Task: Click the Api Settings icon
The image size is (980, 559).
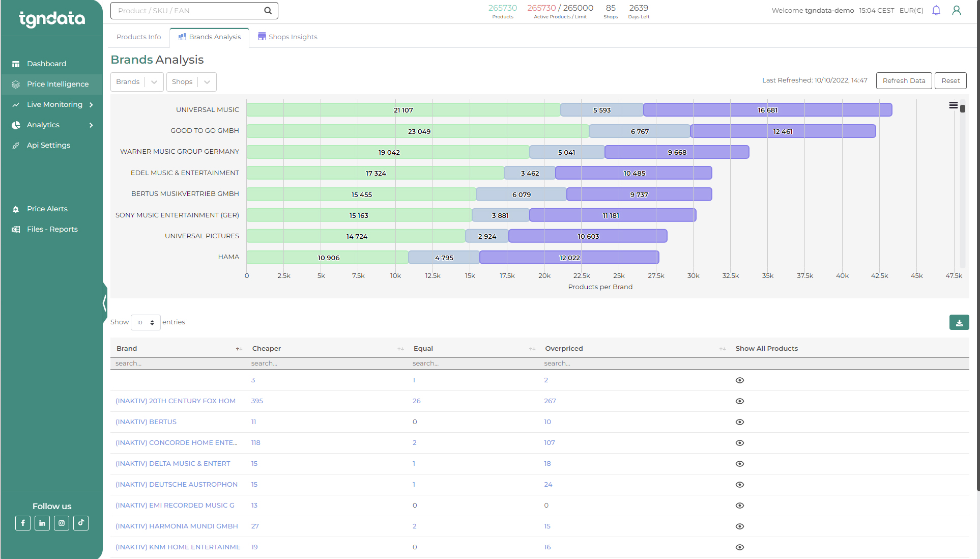Action: click(16, 146)
